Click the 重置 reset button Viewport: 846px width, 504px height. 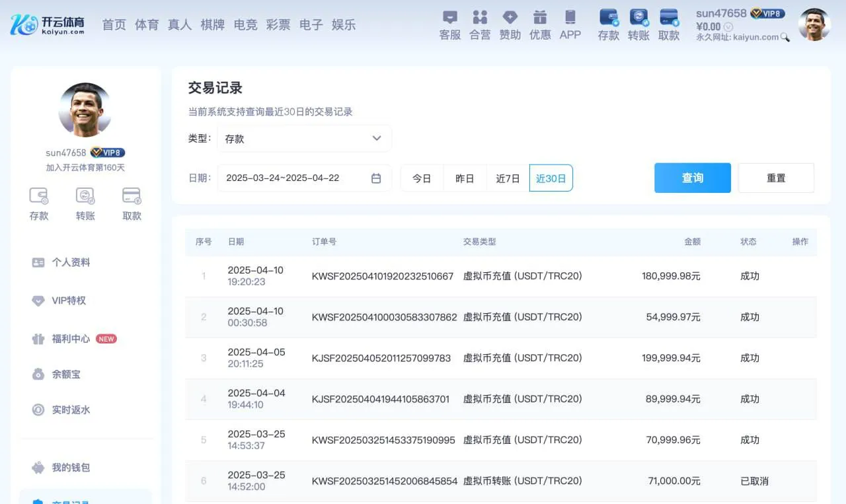coord(776,178)
